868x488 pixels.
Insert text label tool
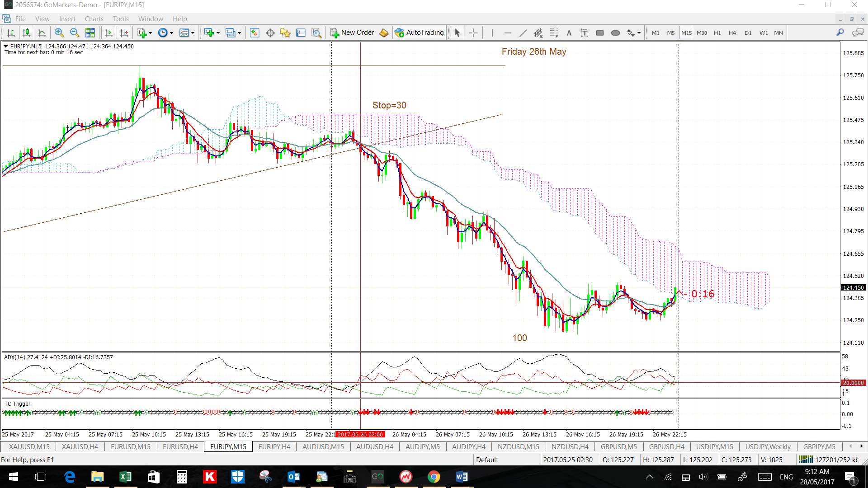tap(585, 33)
